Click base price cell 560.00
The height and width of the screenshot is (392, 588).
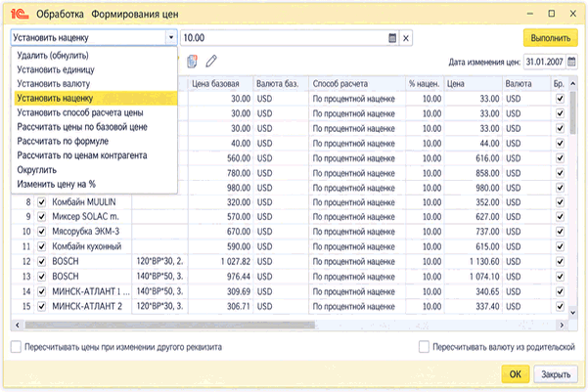[x=220, y=158]
